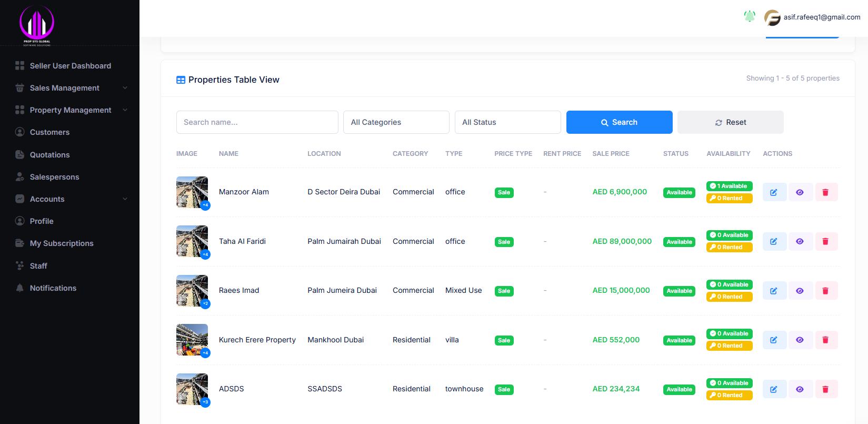868x424 pixels.
Task: Delete the Kurech Erere Property listing
Action: pos(825,340)
